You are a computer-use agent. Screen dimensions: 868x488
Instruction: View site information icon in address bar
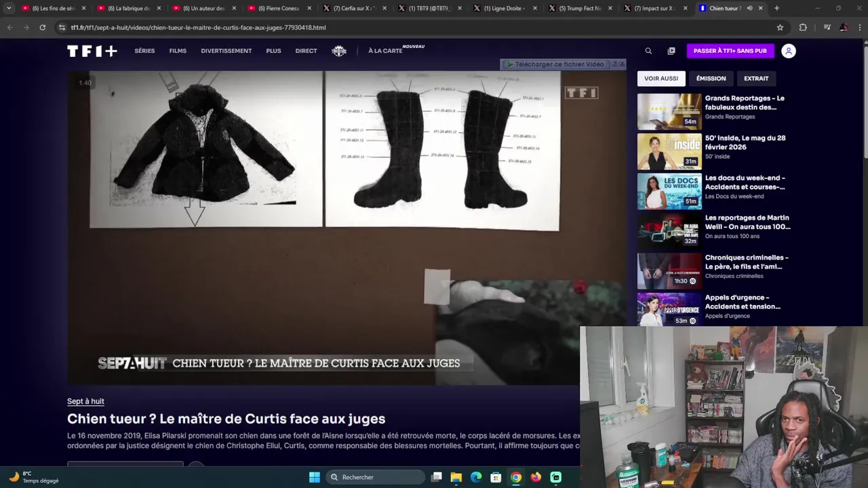point(62,27)
